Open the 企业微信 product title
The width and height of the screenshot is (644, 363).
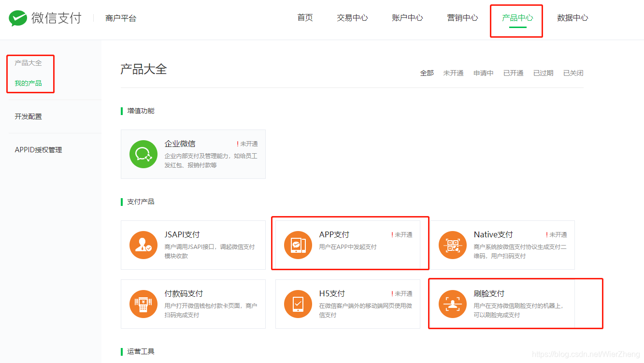(x=180, y=144)
